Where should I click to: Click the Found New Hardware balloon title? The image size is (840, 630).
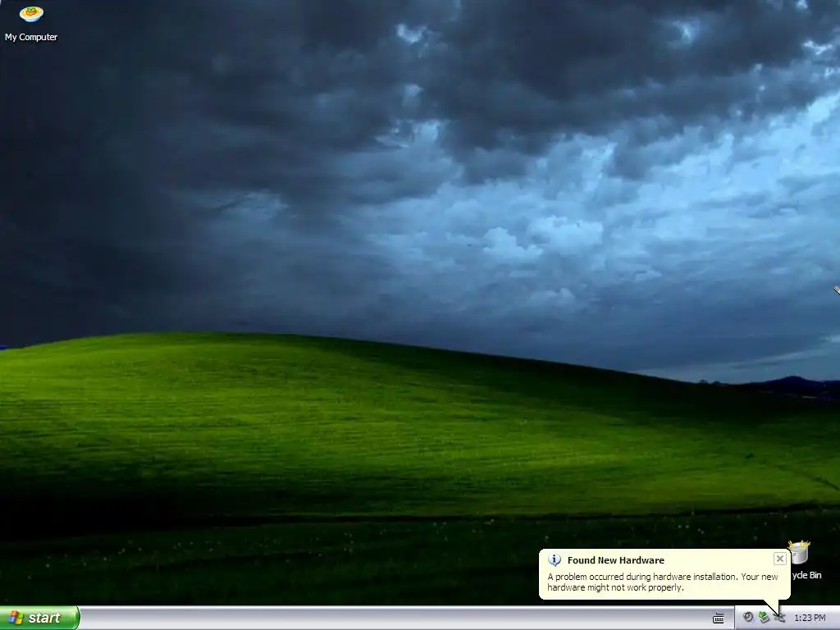click(x=615, y=560)
